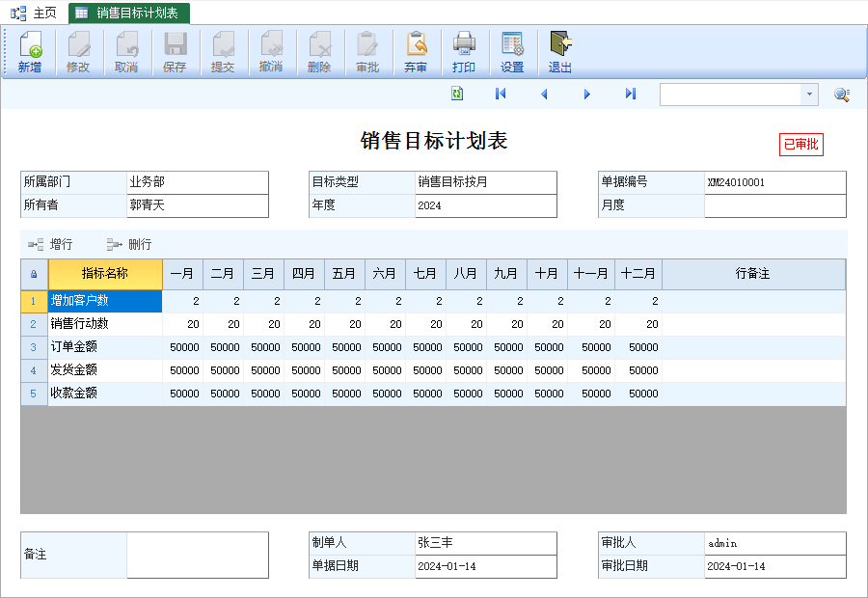Click the 删行 delete row button
Viewport: 868px width, 598px height.
coord(129,244)
